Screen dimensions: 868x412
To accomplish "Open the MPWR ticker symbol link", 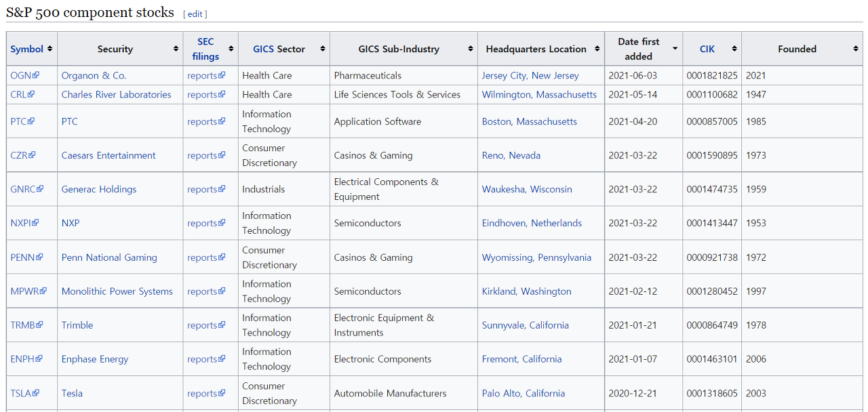I will [x=28, y=291].
